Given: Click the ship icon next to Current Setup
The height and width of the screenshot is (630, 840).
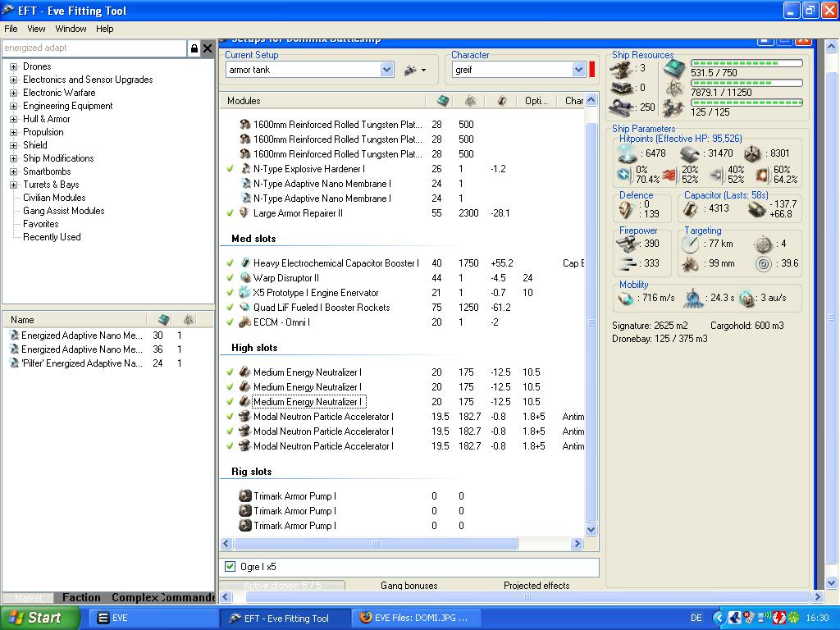Looking at the screenshot, I should click(411, 70).
